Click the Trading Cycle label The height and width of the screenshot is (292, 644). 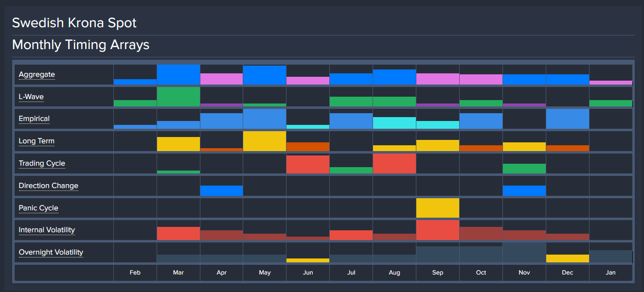pos(42,164)
